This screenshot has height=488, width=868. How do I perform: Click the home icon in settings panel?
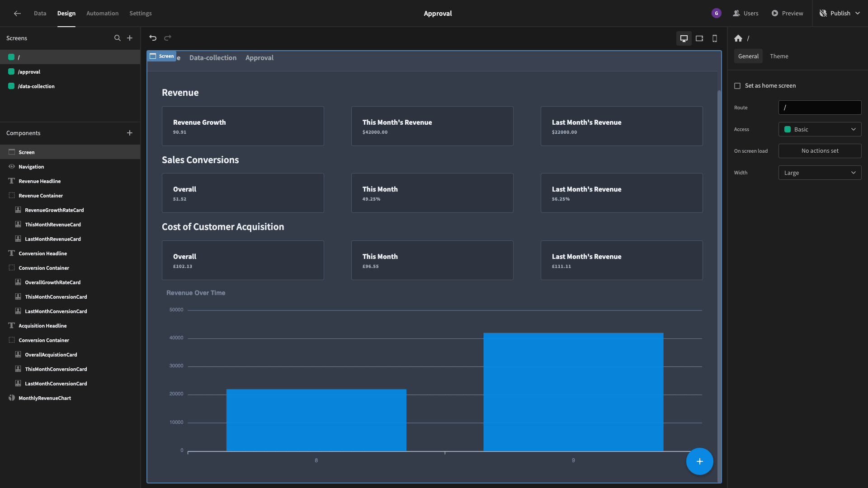(x=738, y=38)
